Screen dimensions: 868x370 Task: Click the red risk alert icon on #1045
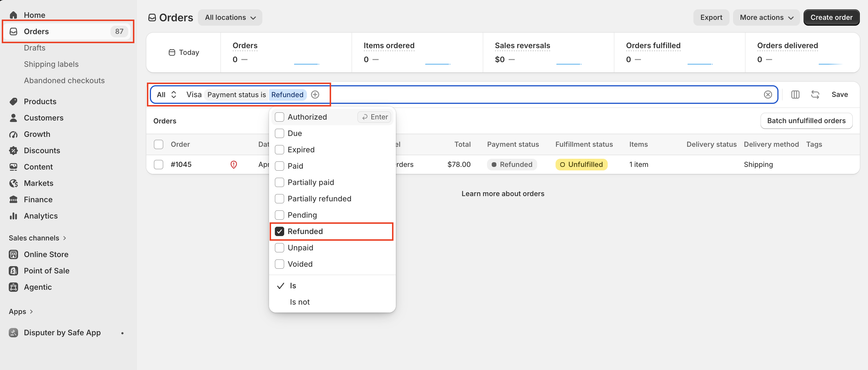click(x=233, y=165)
